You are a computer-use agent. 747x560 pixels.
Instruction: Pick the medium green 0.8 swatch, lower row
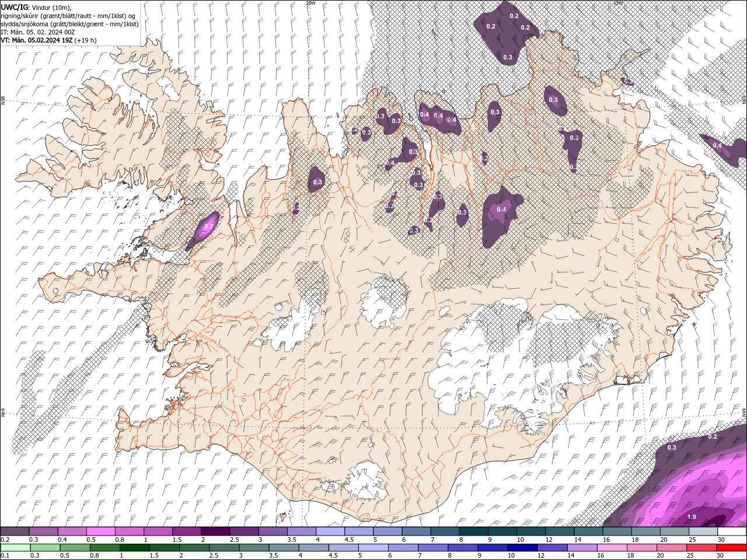click(x=104, y=548)
